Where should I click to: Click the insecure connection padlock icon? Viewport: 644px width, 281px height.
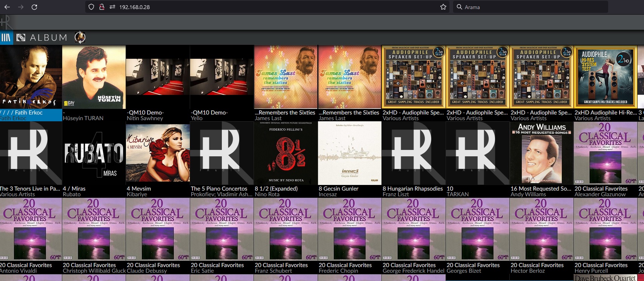coord(101,7)
